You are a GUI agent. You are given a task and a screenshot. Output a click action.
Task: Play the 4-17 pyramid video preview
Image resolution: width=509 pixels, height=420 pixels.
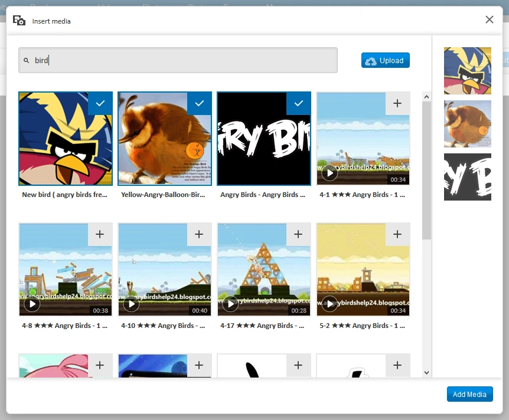230,304
